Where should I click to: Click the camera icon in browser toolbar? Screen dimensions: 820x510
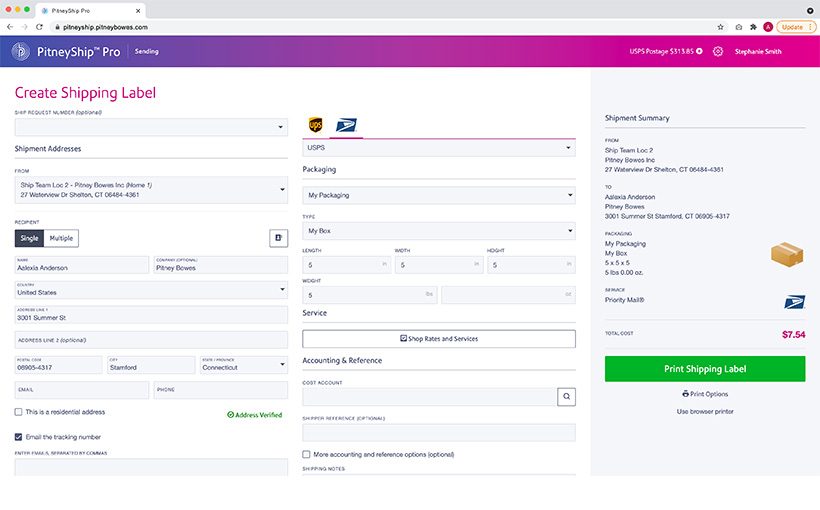click(x=738, y=27)
